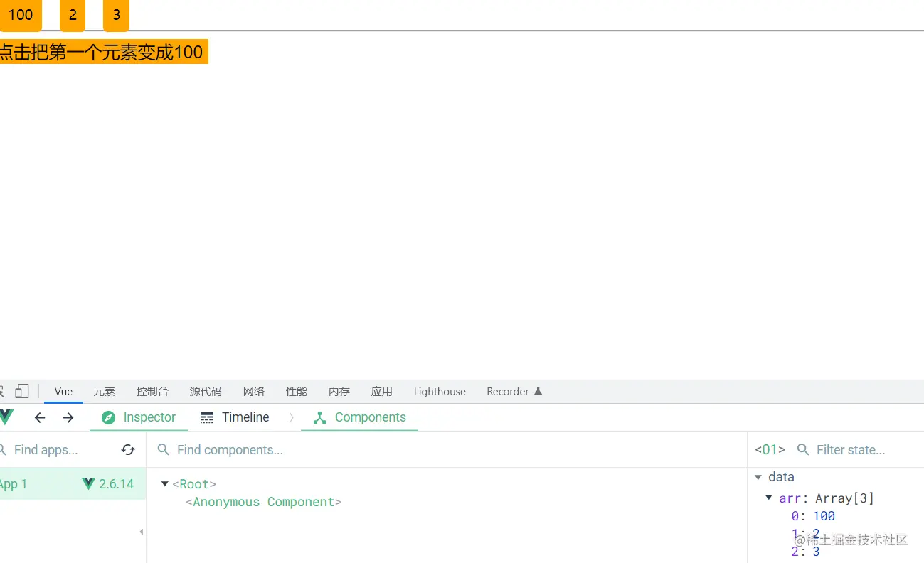Open the Lighthouse tab
The height and width of the screenshot is (563, 924).
(440, 392)
